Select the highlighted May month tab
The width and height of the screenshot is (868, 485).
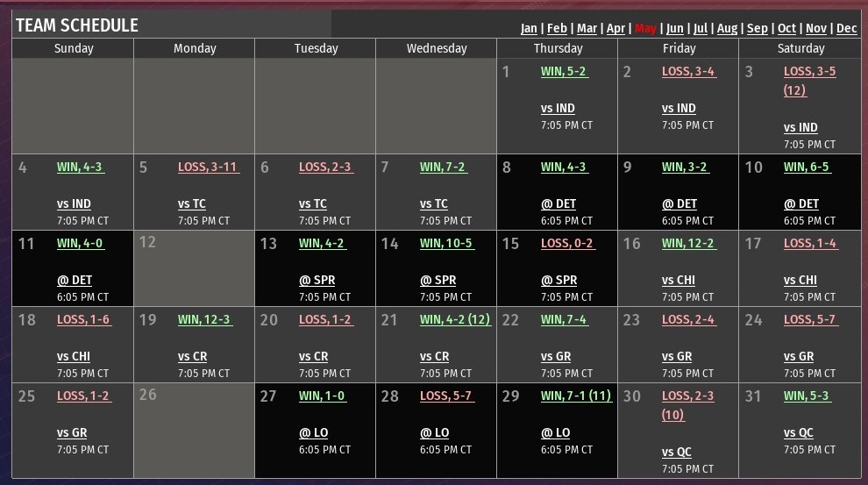coord(645,28)
